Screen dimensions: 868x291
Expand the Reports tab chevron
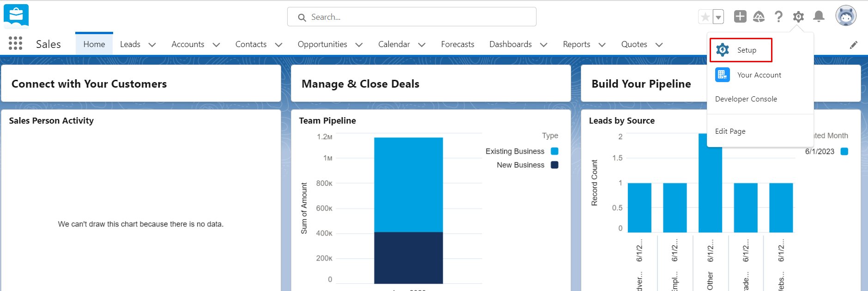pos(602,45)
